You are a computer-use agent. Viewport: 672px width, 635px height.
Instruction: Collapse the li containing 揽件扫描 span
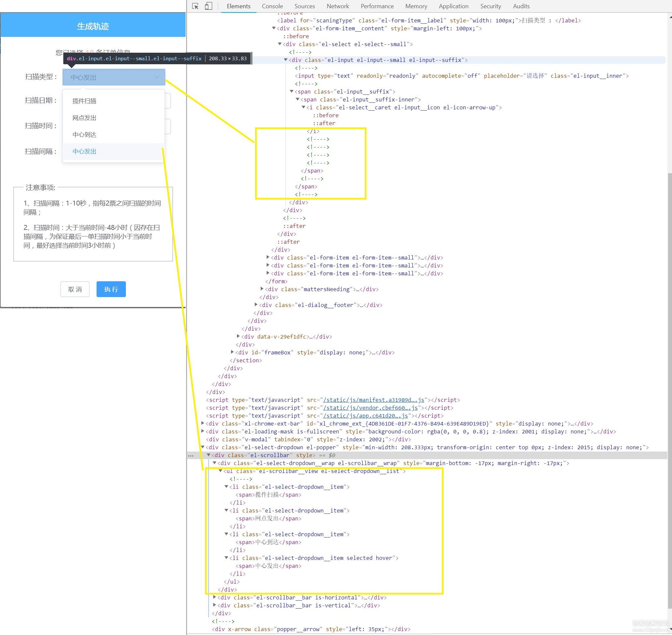[226, 487]
